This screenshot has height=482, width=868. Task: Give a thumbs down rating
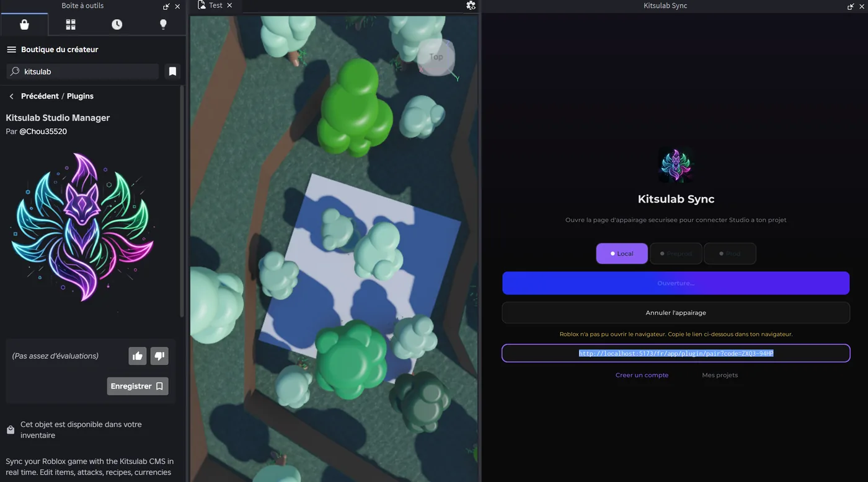coord(159,356)
